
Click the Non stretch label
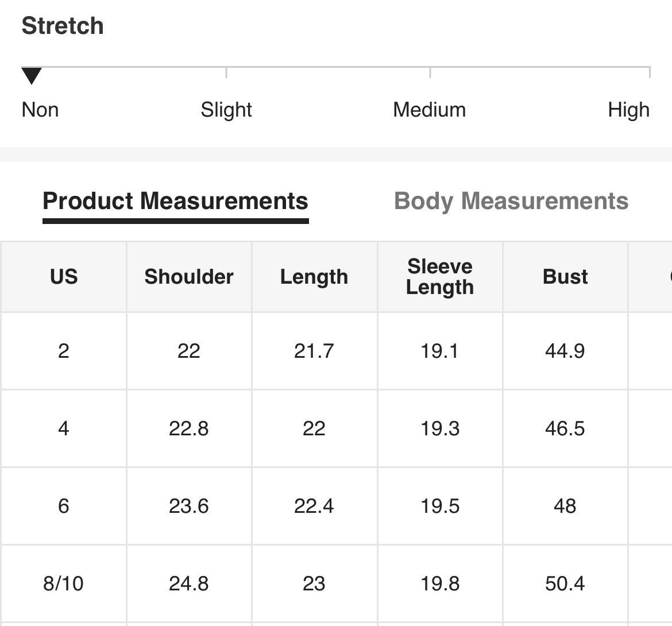40,110
